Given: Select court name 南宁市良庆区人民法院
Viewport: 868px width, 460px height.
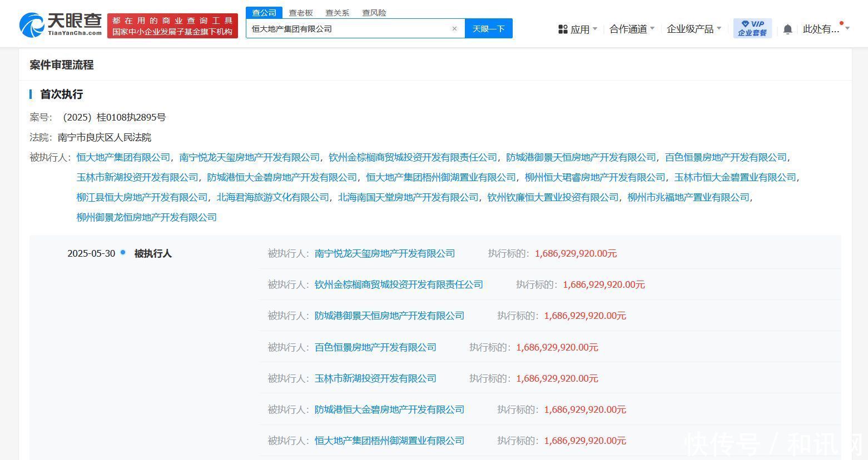Looking at the screenshot, I should 104,137.
